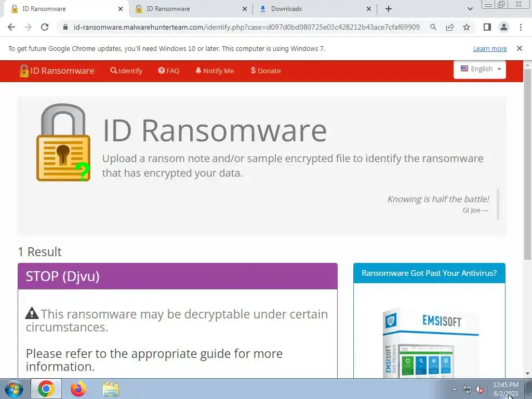532x399 pixels.
Task: Click the ID Ransomware navbar brand logo
Action: 57,71
